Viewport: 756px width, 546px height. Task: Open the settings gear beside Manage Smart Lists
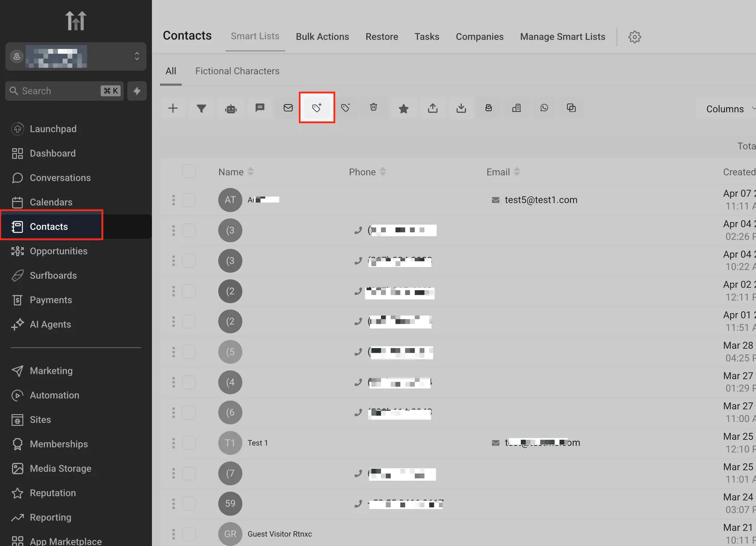(635, 37)
